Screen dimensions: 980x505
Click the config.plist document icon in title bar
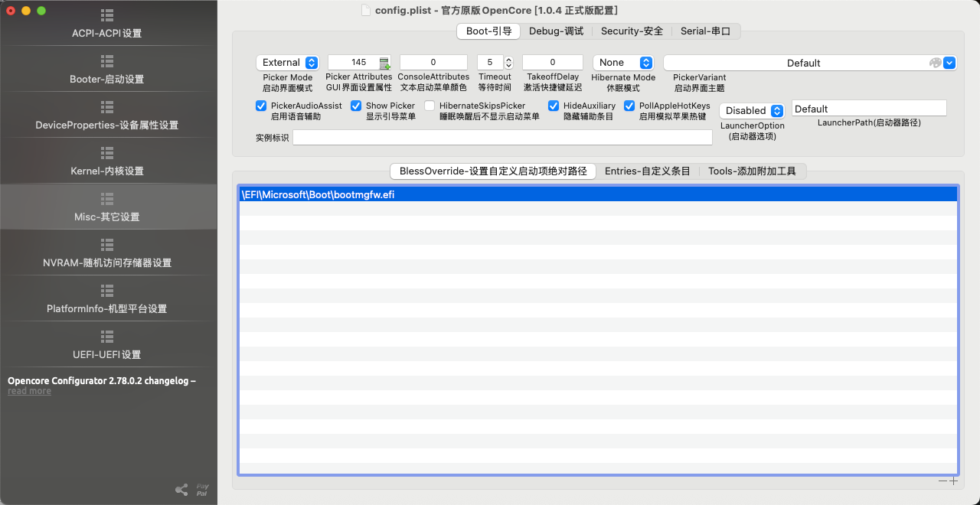[x=366, y=11]
